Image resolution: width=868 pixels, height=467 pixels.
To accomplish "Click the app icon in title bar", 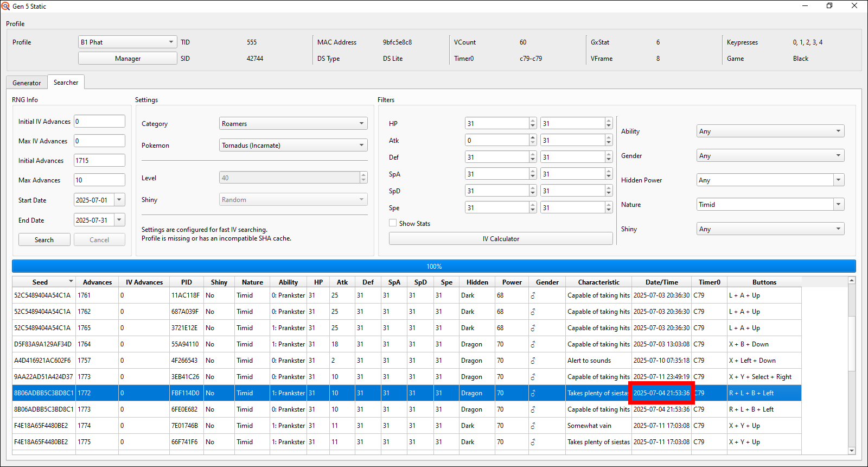I will pyautogui.click(x=6, y=6).
